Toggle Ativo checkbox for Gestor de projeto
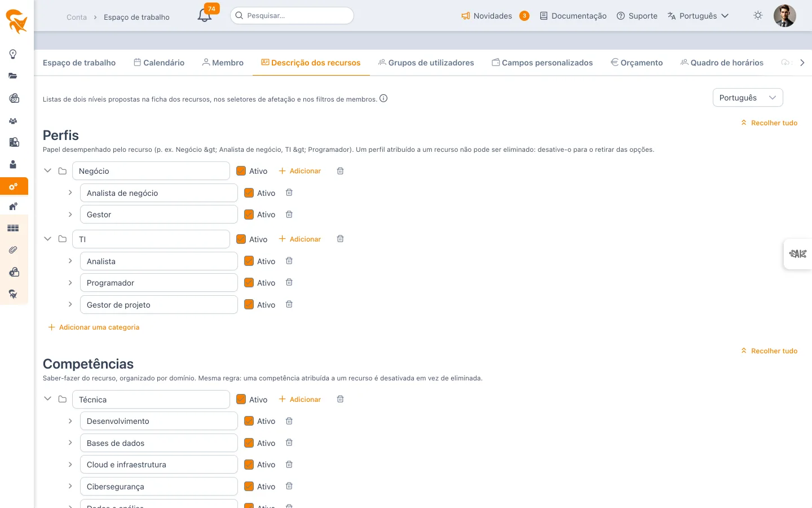The width and height of the screenshot is (812, 508). 249,305
